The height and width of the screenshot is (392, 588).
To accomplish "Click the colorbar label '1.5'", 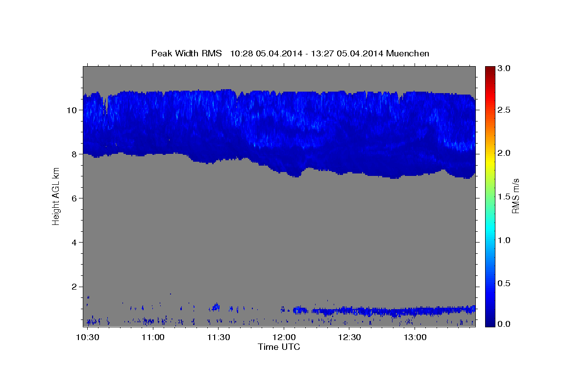I will pyautogui.click(x=505, y=196).
